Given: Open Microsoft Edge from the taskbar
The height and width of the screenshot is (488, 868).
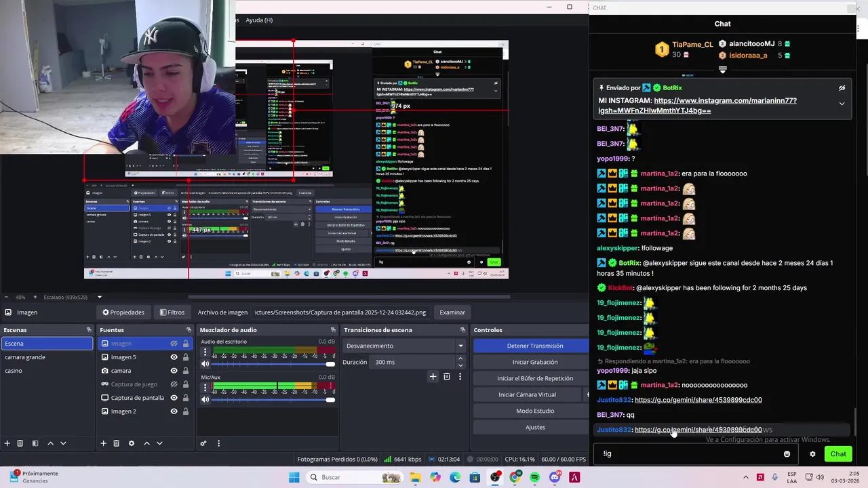Looking at the screenshot, I should point(455,477).
